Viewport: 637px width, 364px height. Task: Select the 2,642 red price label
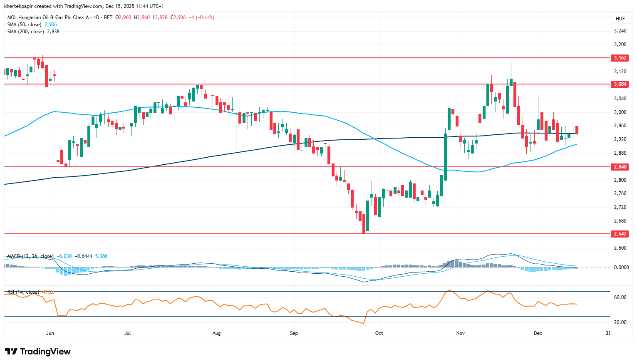tap(620, 234)
